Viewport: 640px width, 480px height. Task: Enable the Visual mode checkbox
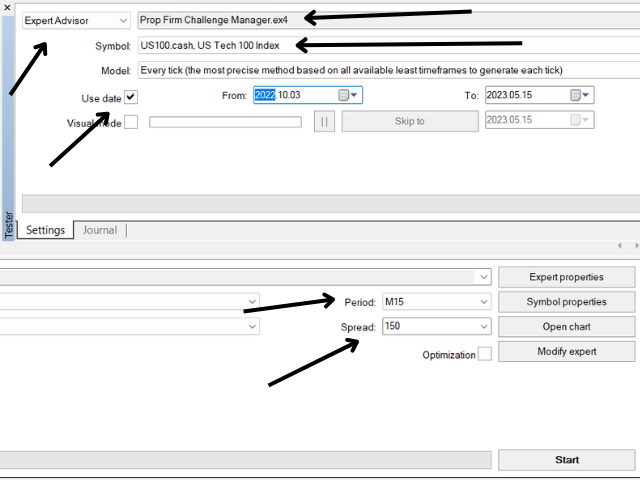pos(131,122)
